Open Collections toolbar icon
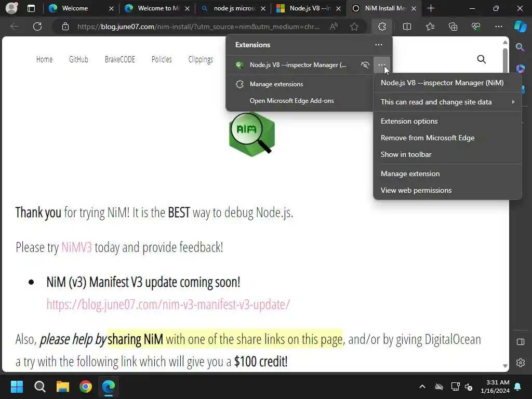 click(453, 26)
